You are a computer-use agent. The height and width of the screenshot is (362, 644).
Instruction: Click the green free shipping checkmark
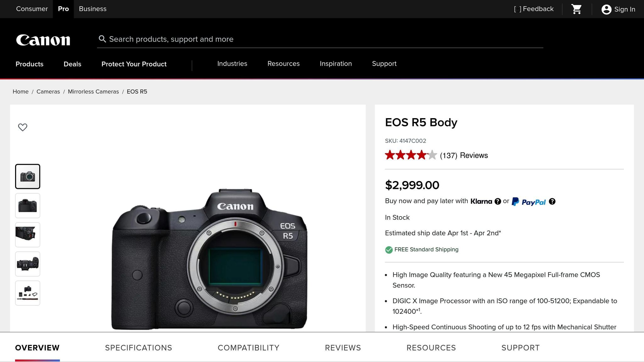click(389, 250)
